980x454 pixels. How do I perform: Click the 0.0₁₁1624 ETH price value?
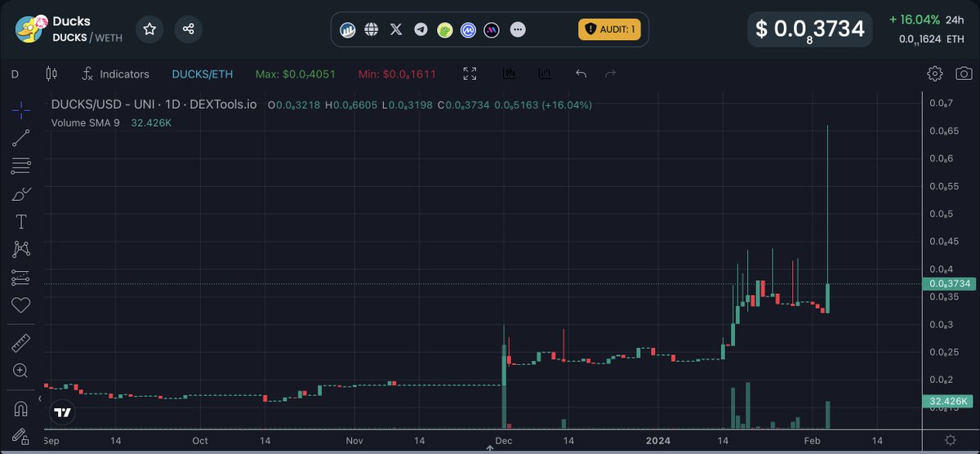931,39
